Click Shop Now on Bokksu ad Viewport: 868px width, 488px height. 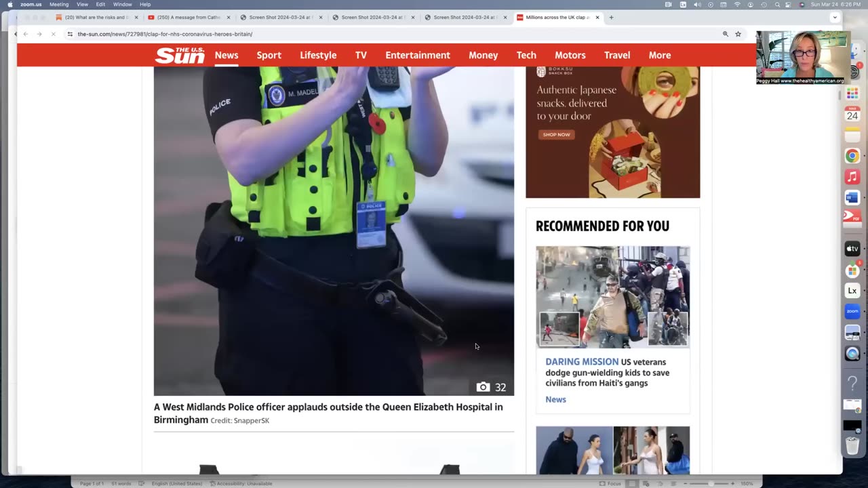tap(556, 134)
